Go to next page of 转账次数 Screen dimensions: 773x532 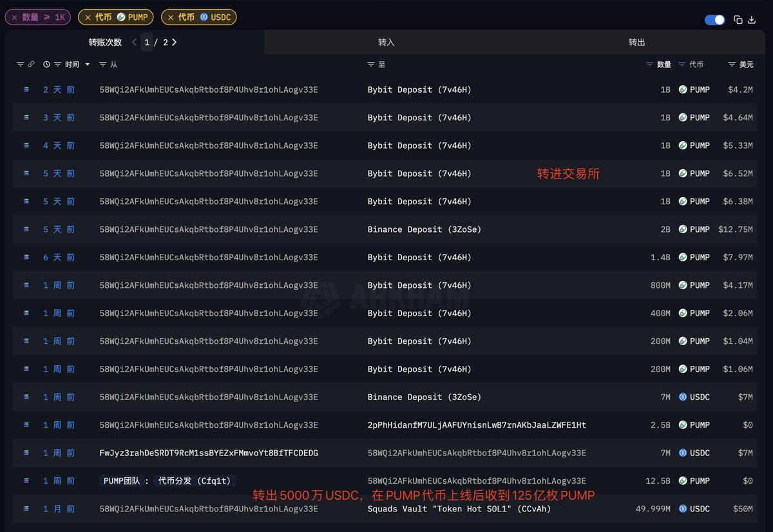[175, 42]
